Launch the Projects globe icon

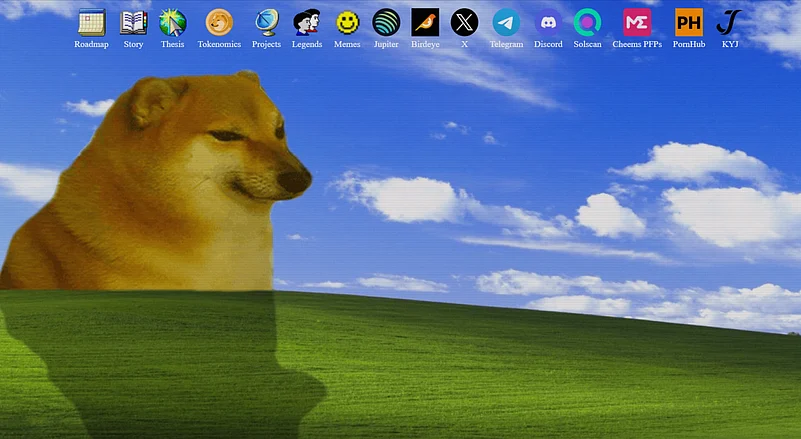266,22
